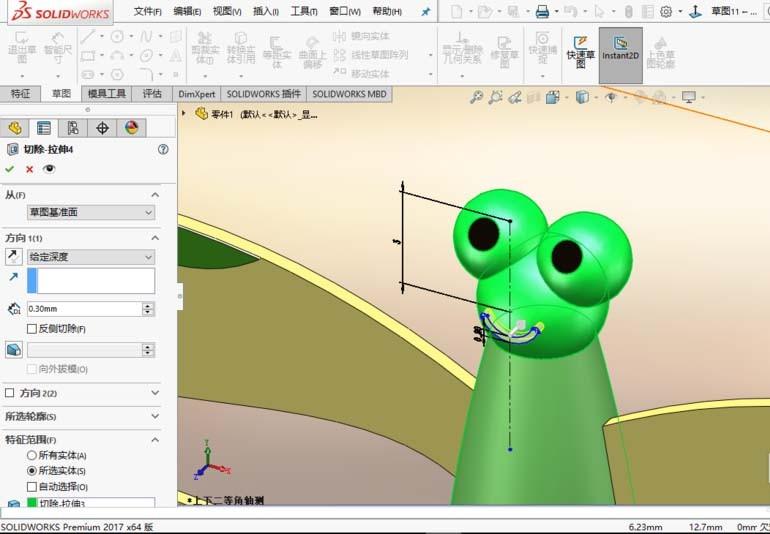
Task: Click the SOLIDWORKS logo
Action: click(x=61, y=12)
